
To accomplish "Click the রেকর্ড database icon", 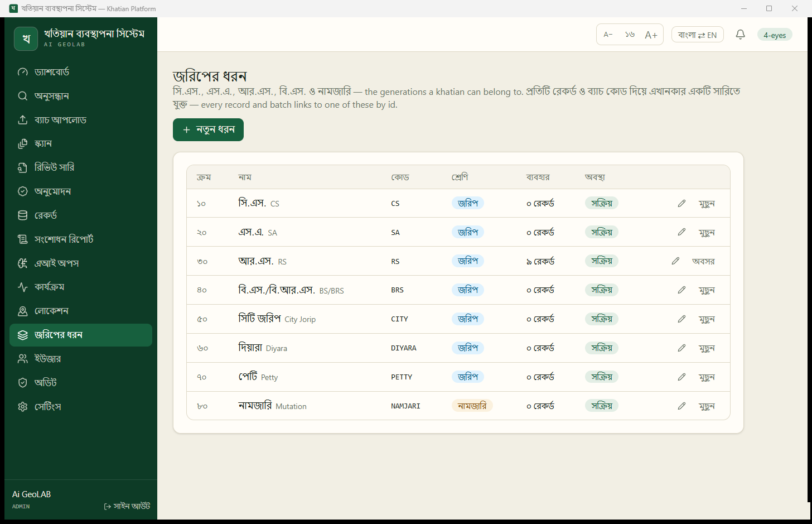I will (x=22, y=215).
